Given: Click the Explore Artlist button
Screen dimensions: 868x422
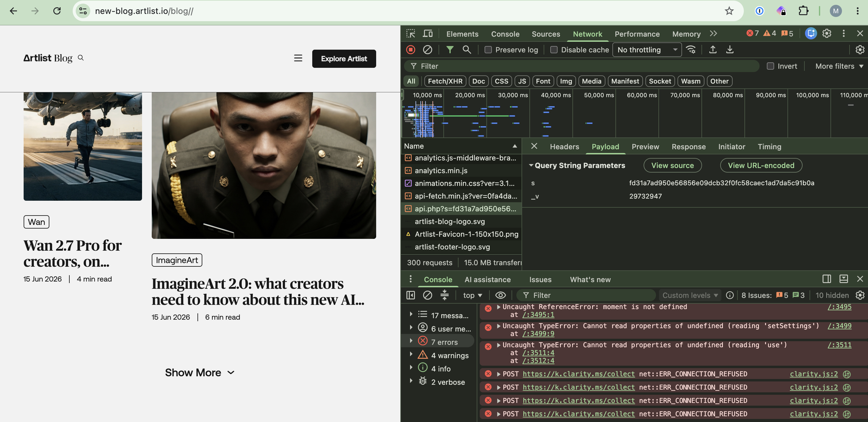Looking at the screenshot, I should click(x=344, y=59).
